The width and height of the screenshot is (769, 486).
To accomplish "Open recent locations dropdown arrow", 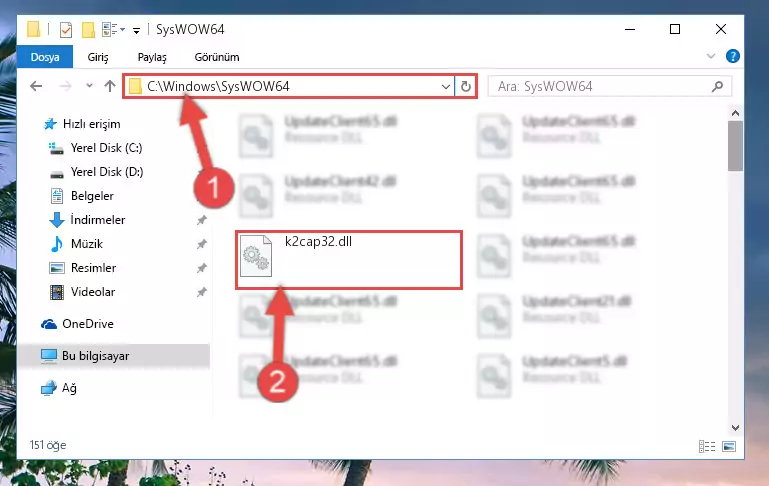I will (x=89, y=86).
